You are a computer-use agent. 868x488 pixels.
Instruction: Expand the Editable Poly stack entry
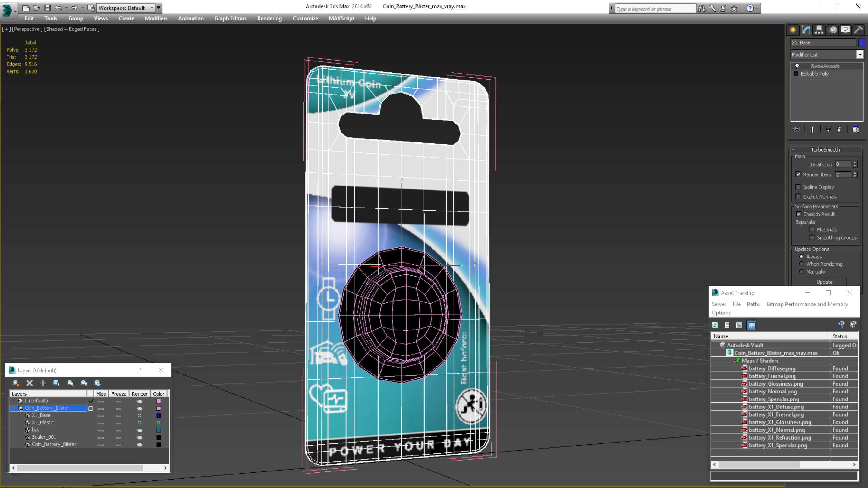pos(796,74)
